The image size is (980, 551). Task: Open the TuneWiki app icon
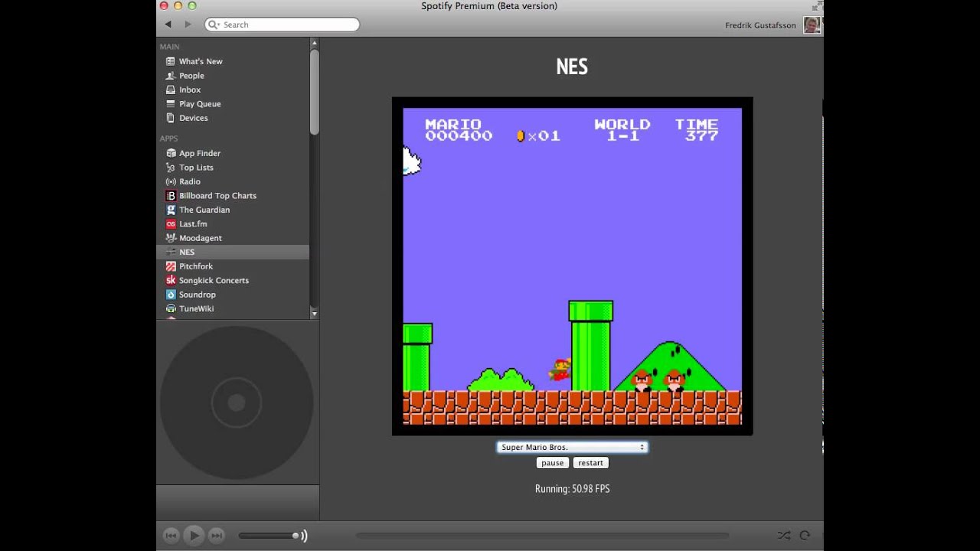171,308
